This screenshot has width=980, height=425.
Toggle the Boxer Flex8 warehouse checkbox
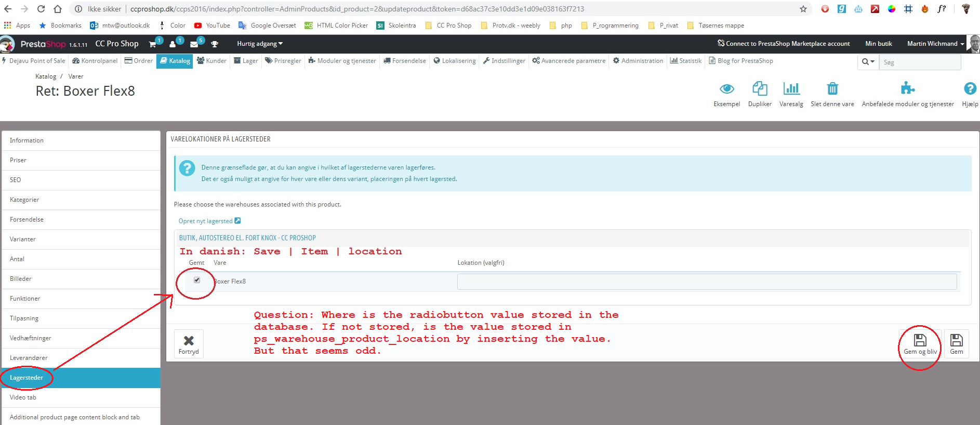point(197,280)
